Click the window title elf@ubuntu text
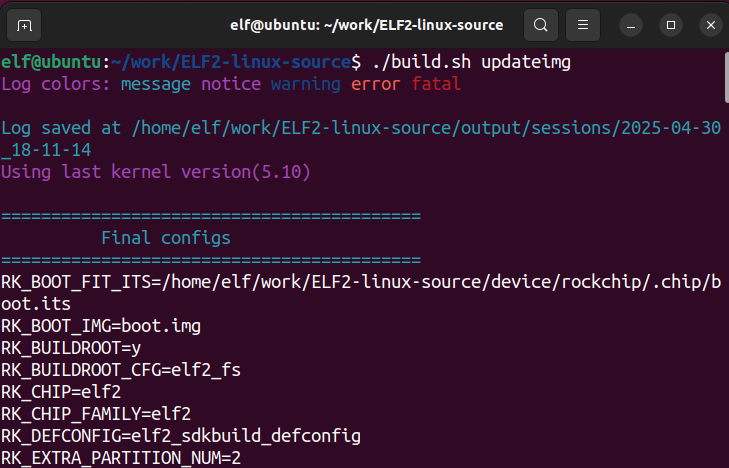The image size is (729, 468). click(366, 25)
